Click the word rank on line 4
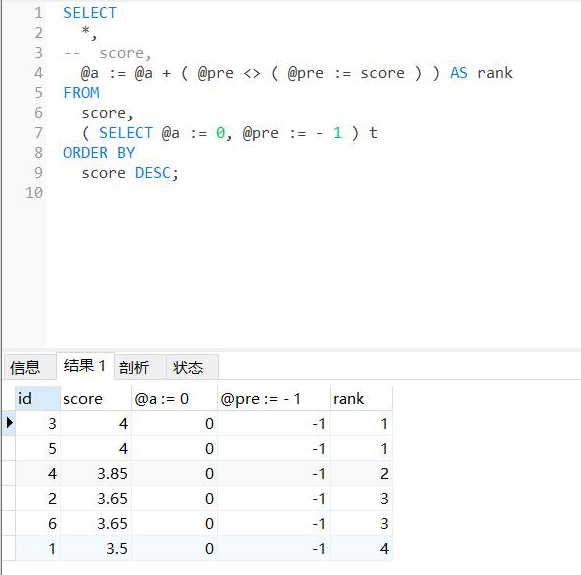This screenshot has height=575, width=581. coord(495,73)
